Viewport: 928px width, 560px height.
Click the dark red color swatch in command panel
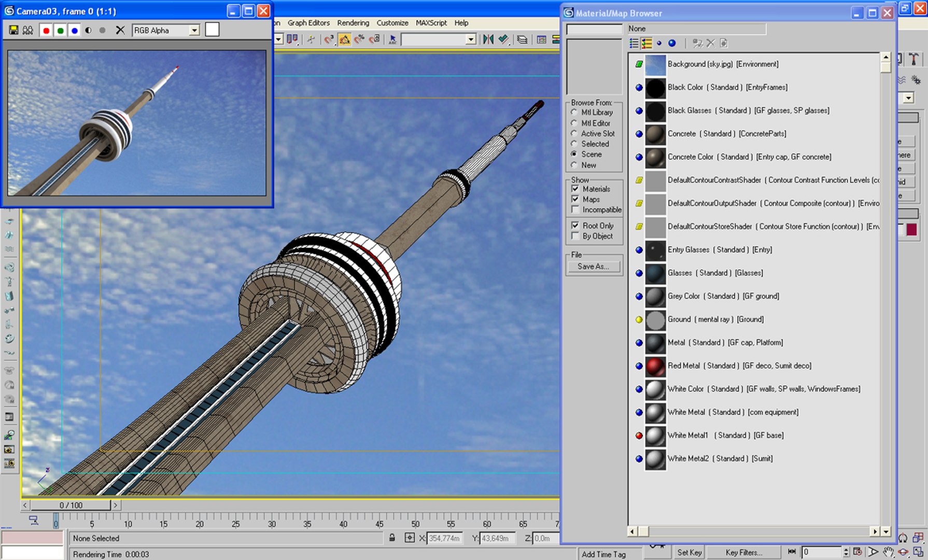point(911,229)
